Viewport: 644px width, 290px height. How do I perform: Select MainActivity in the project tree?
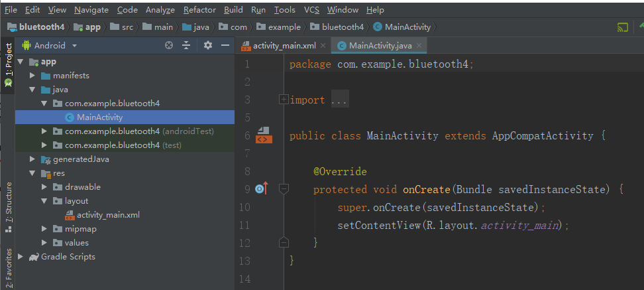pyautogui.click(x=125, y=117)
